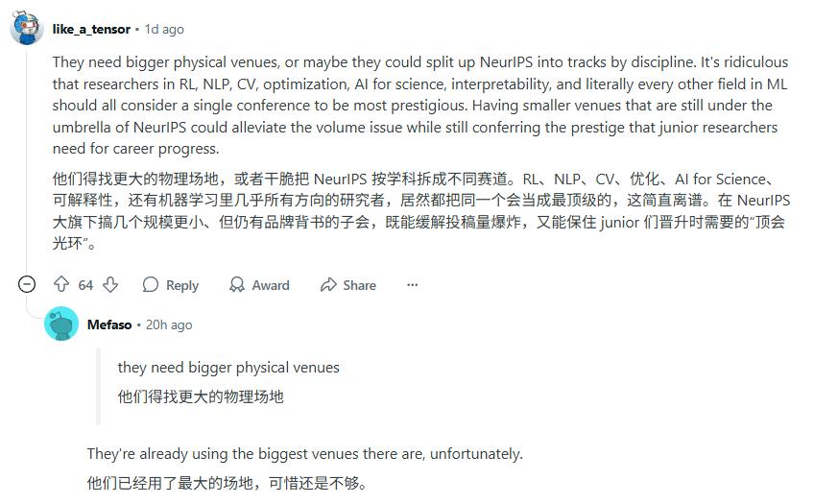Click the English comment paragraph about NeurIPS tracks

[x=420, y=106]
